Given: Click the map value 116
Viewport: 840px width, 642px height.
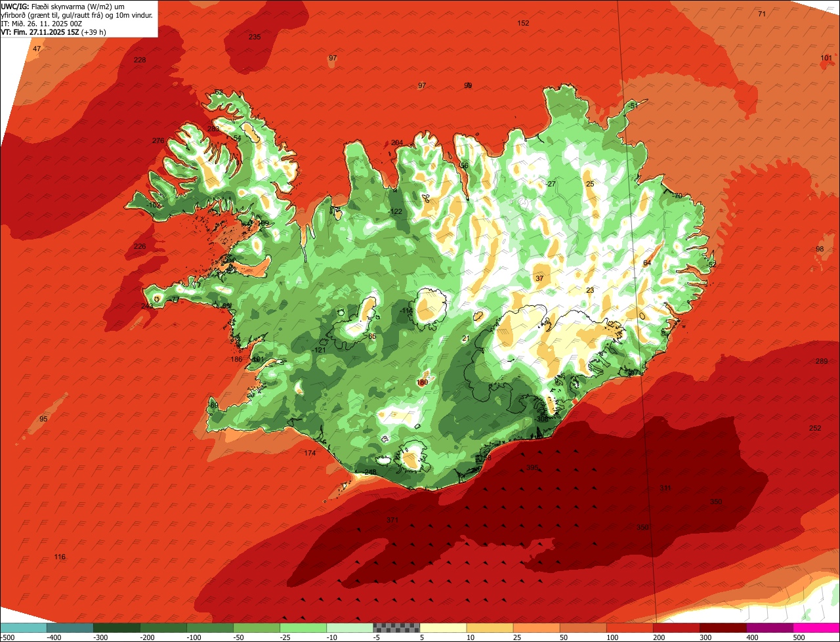Looking at the screenshot, I should point(60,557).
